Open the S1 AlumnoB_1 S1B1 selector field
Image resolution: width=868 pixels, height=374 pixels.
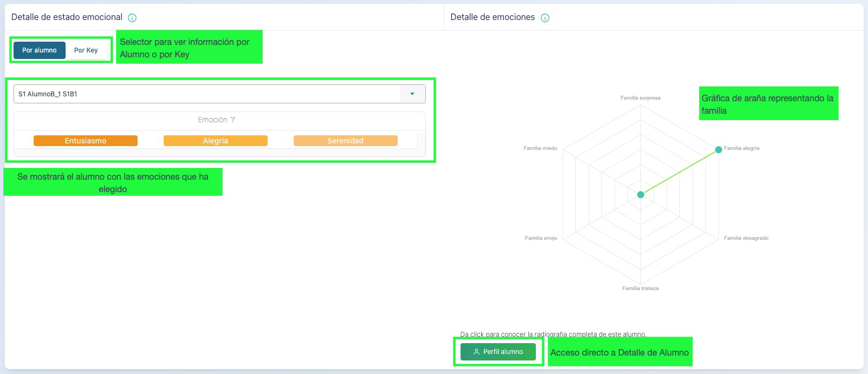(206, 94)
